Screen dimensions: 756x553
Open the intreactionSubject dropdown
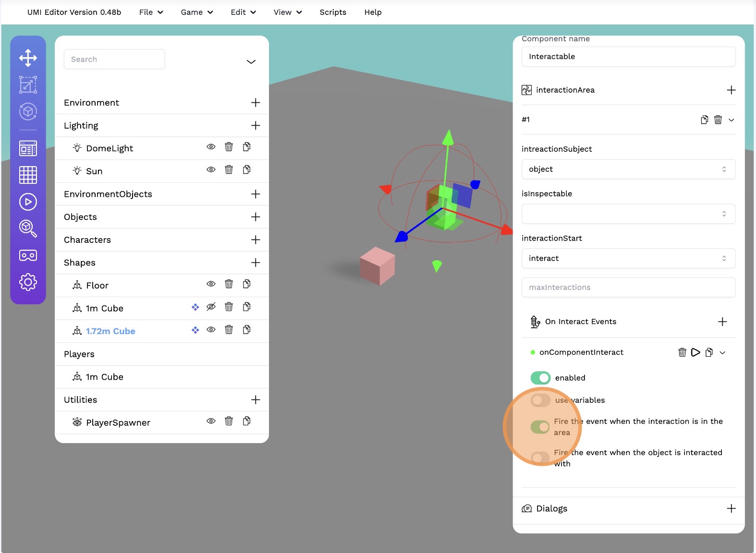[628, 169]
